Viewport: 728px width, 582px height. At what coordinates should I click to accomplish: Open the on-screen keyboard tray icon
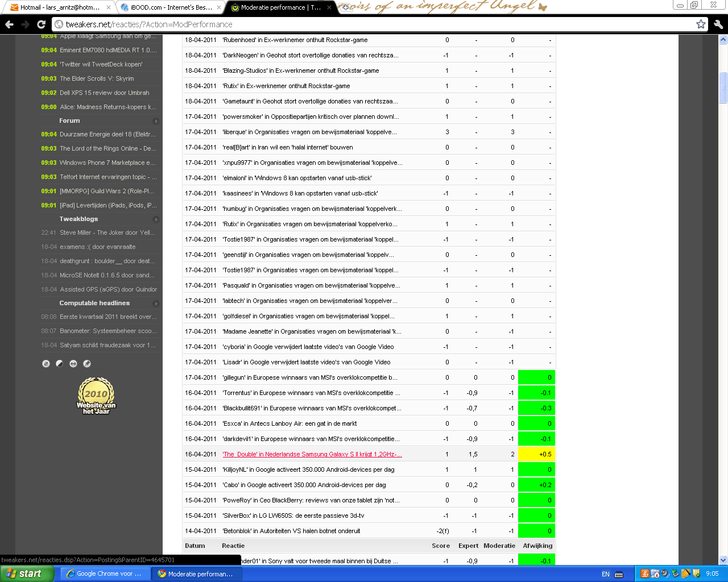[619, 574]
